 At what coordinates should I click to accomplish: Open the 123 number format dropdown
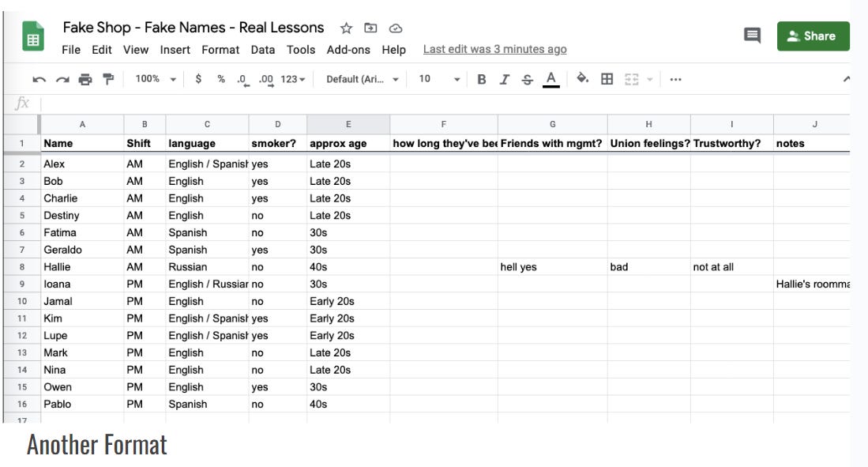293,79
